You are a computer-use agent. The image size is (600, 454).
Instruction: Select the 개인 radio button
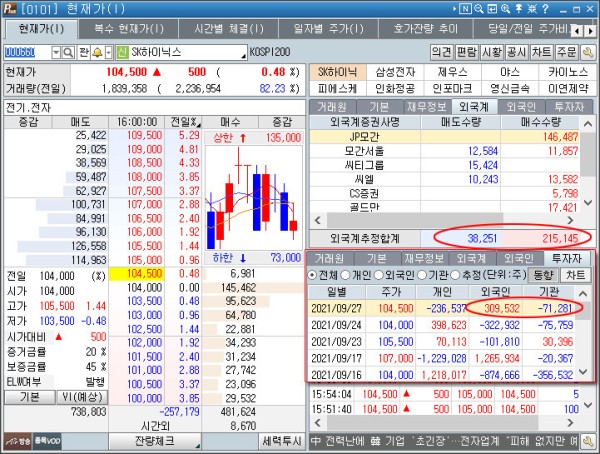345,275
